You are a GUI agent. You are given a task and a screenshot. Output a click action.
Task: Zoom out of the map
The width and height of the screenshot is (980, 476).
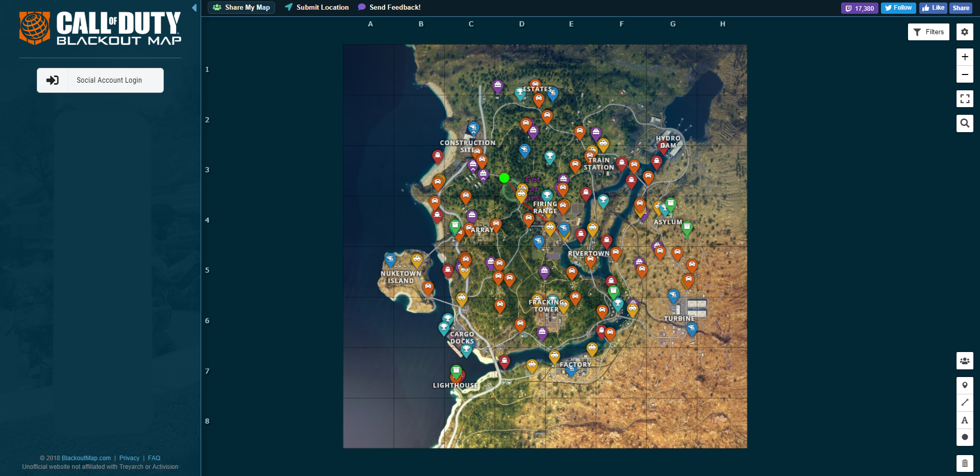click(964, 74)
